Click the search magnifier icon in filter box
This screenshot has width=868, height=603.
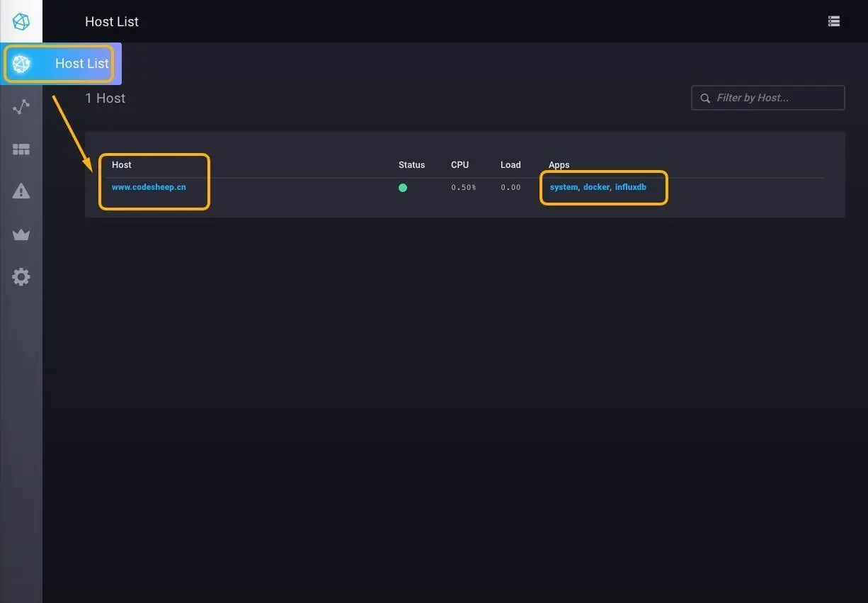[x=705, y=98]
